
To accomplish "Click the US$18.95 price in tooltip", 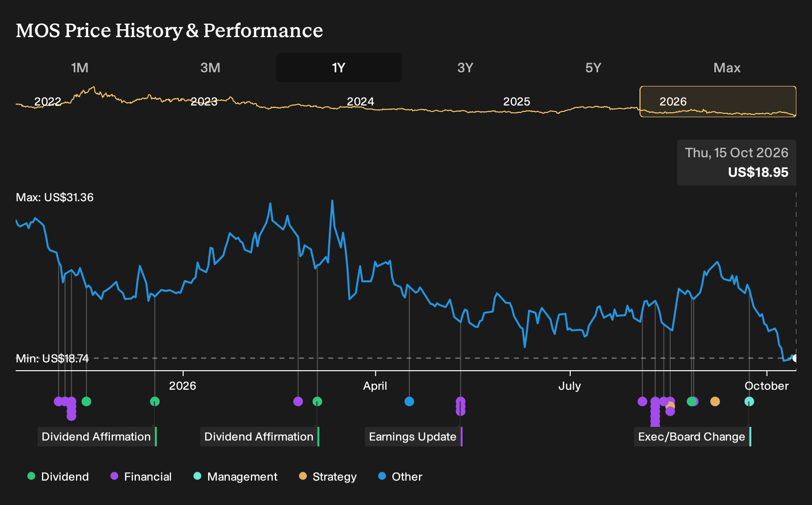I will point(758,172).
